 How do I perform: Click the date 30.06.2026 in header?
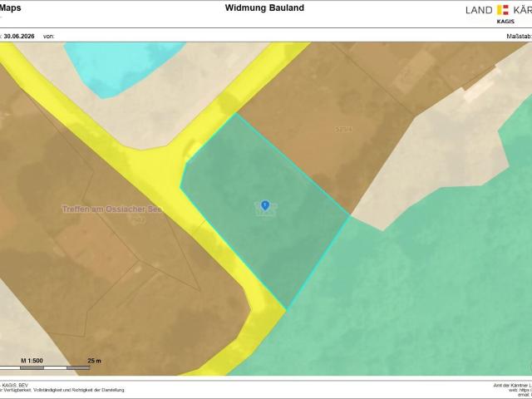pyautogui.click(x=19, y=37)
